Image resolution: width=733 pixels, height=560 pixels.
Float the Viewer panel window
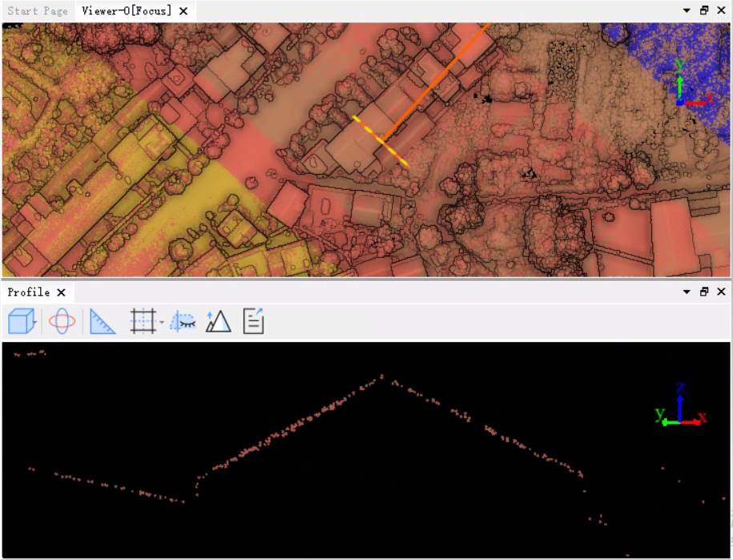704,11
